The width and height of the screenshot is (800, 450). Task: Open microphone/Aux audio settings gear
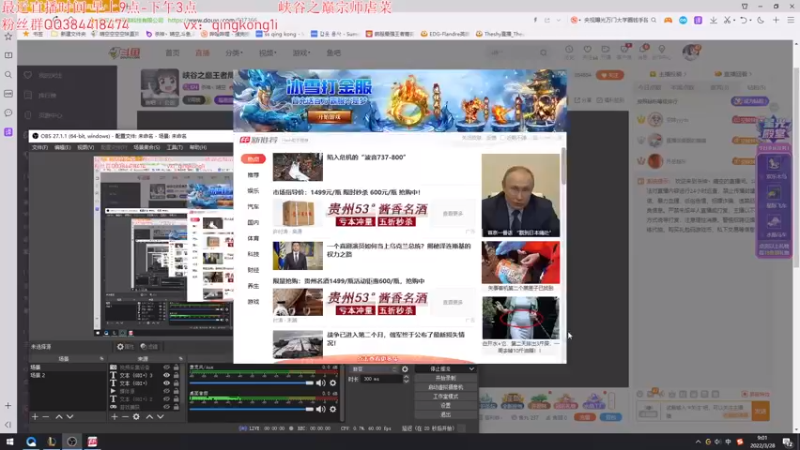333,383
